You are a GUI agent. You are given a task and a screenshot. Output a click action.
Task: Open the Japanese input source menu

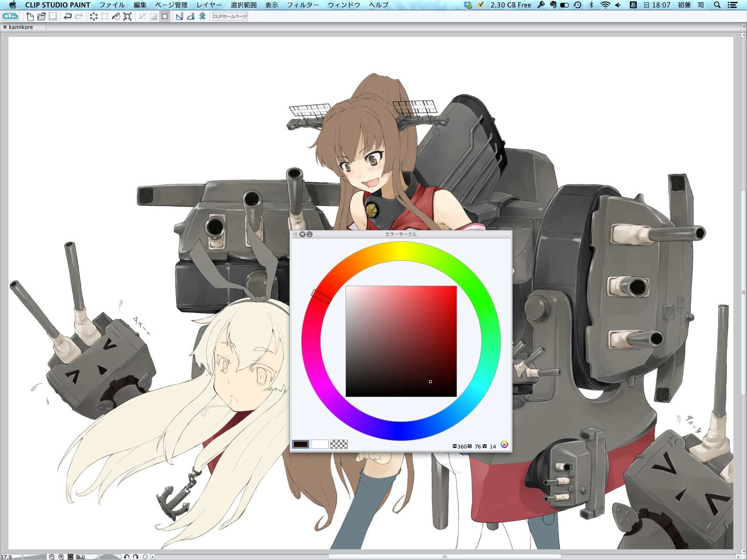click(x=633, y=5)
